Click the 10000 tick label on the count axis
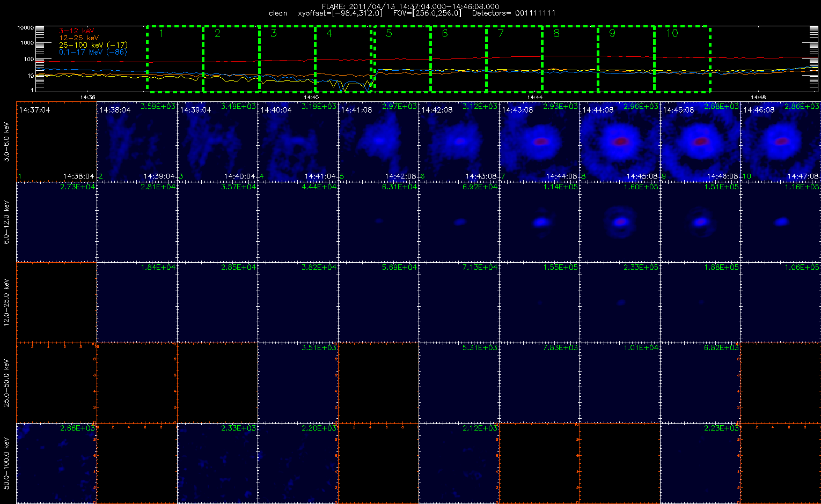This screenshot has height=504, width=821. (x=26, y=27)
